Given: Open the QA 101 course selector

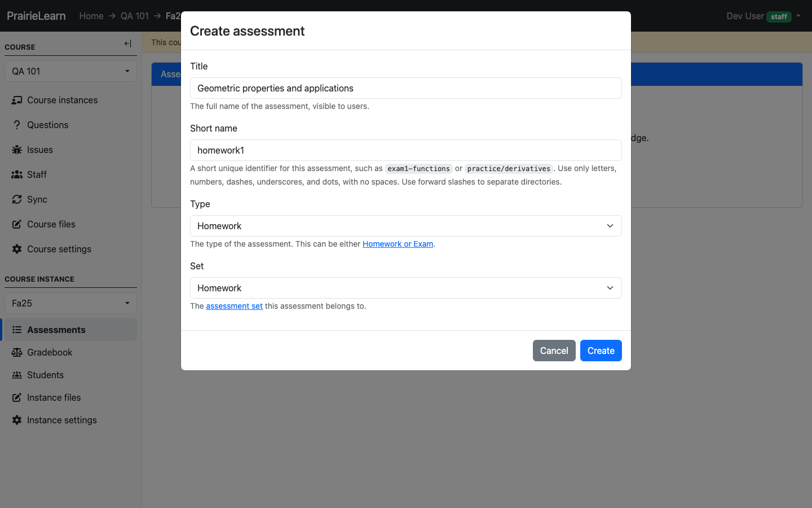Looking at the screenshot, I should [70, 71].
